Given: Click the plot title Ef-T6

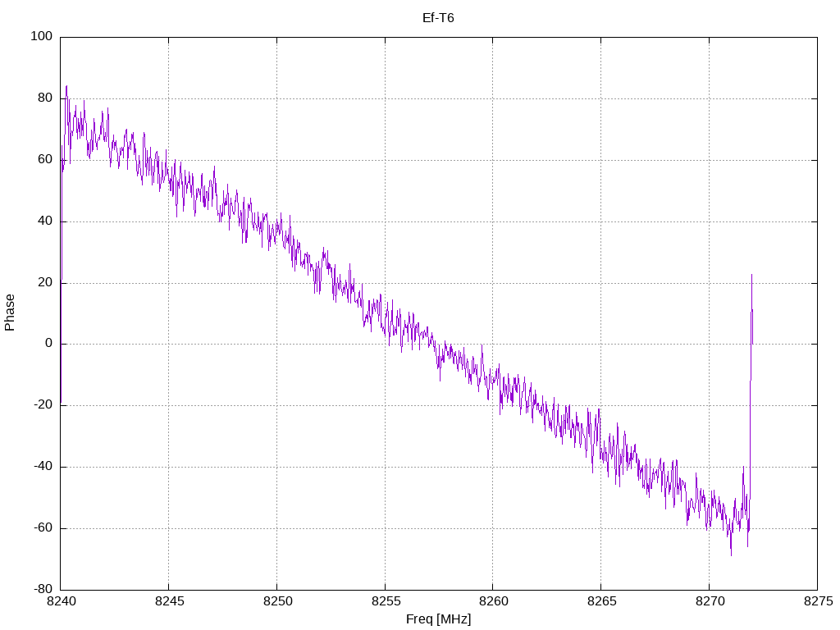Looking at the screenshot, I should pyautogui.click(x=438, y=18).
